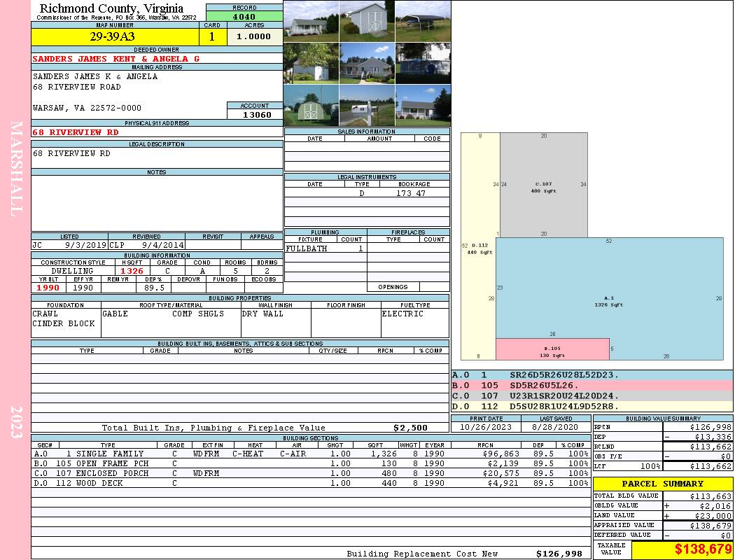
Task: Click OBLDG VALUE $2,016
Action: coord(715,506)
